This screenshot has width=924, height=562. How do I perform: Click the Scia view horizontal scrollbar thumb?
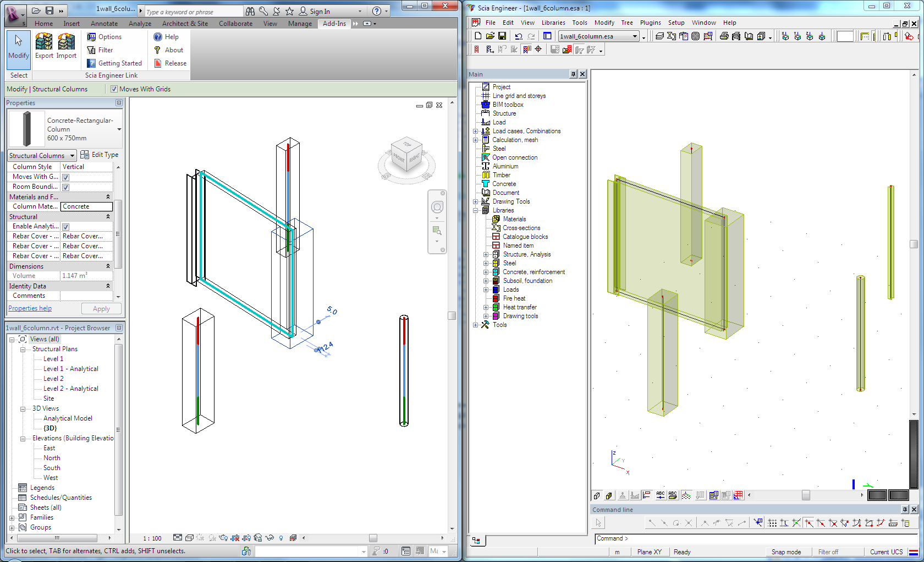tap(806, 495)
